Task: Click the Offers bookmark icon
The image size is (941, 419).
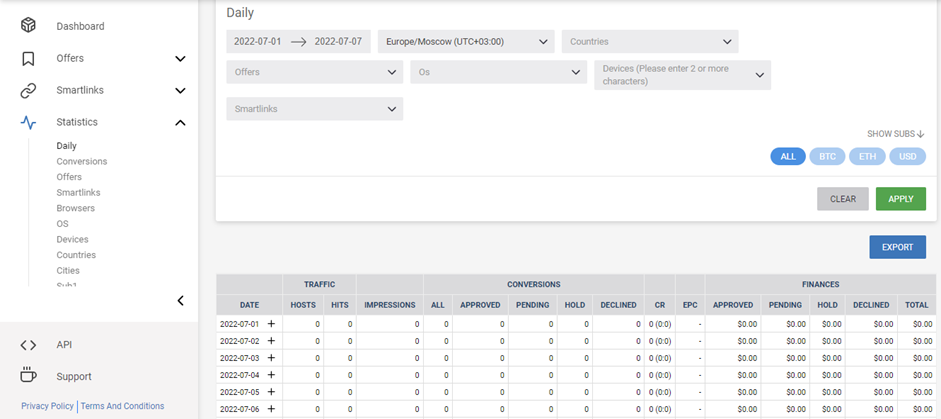Action: pyautogui.click(x=28, y=58)
